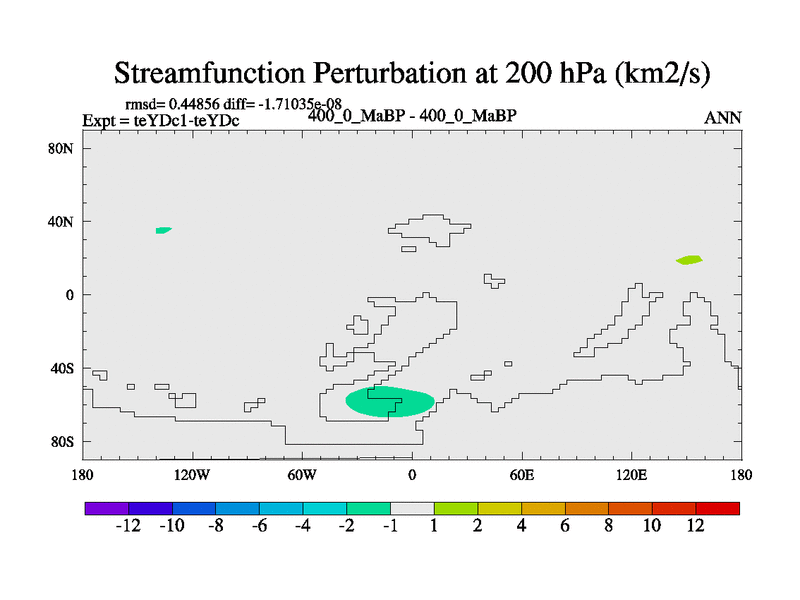Select the yellow-green blob on the map's right side
The width and height of the screenshot is (800, 600).
click(689, 260)
